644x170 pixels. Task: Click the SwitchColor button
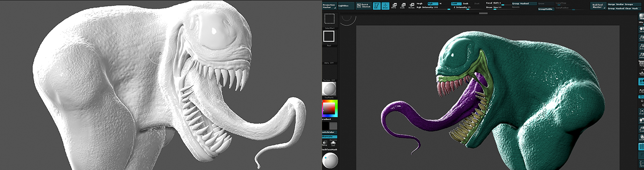329,132
